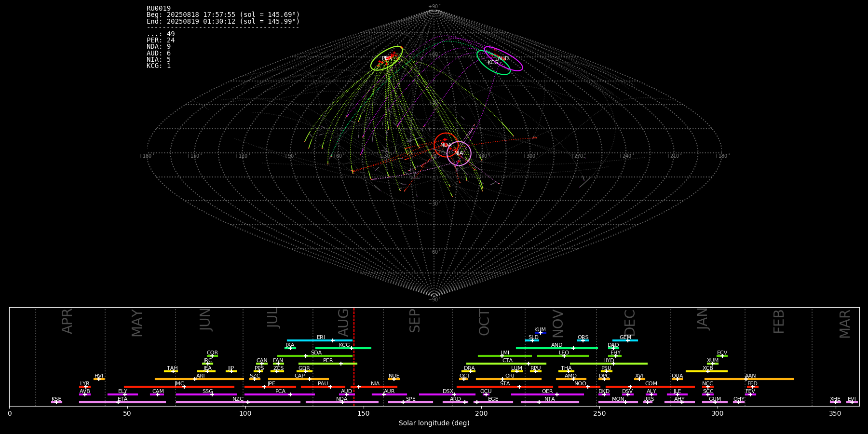Click the −90° label below the sky map
868x434 pixels.
tap(434, 299)
